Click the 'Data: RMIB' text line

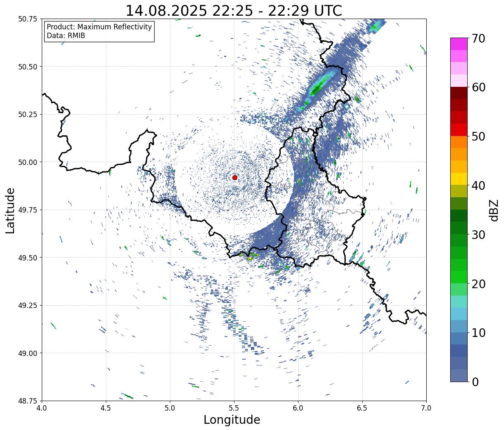(x=66, y=36)
